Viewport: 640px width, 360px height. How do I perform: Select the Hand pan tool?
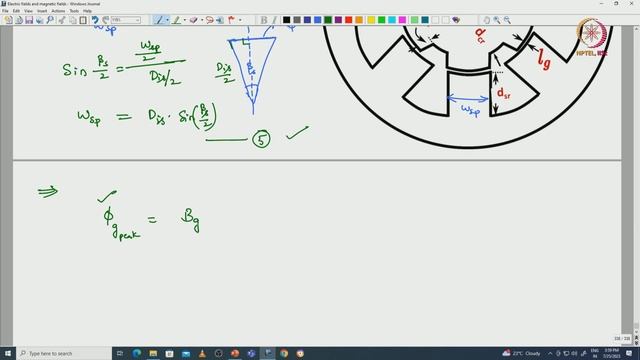pyautogui.click(x=486, y=20)
